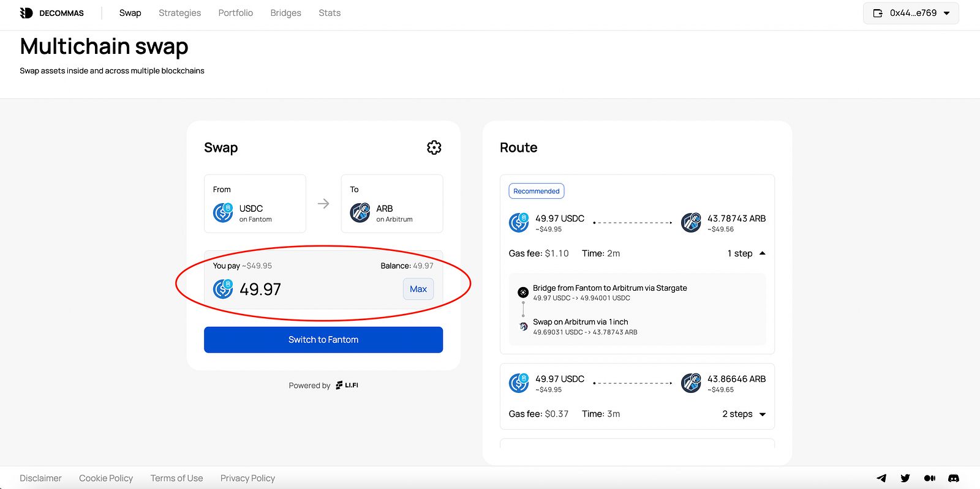Click USDC icon in recommended route
980x489 pixels.
tap(519, 222)
